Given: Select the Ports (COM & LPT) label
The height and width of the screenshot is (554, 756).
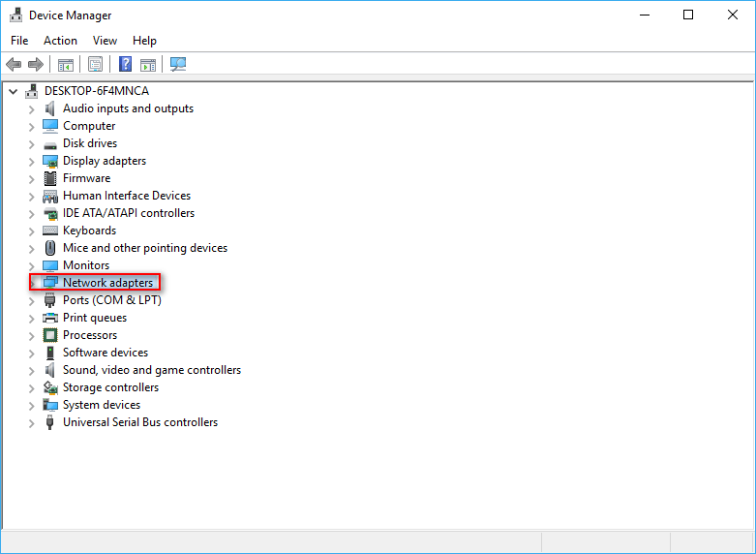Looking at the screenshot, I should click(112, 300).
